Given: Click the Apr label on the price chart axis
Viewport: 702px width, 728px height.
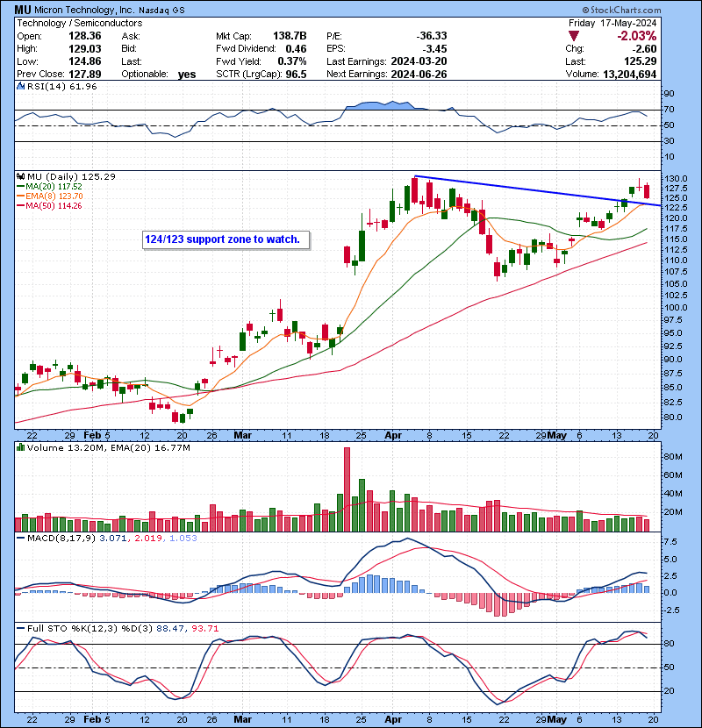Looking at the screenshot, I should 393,436.
